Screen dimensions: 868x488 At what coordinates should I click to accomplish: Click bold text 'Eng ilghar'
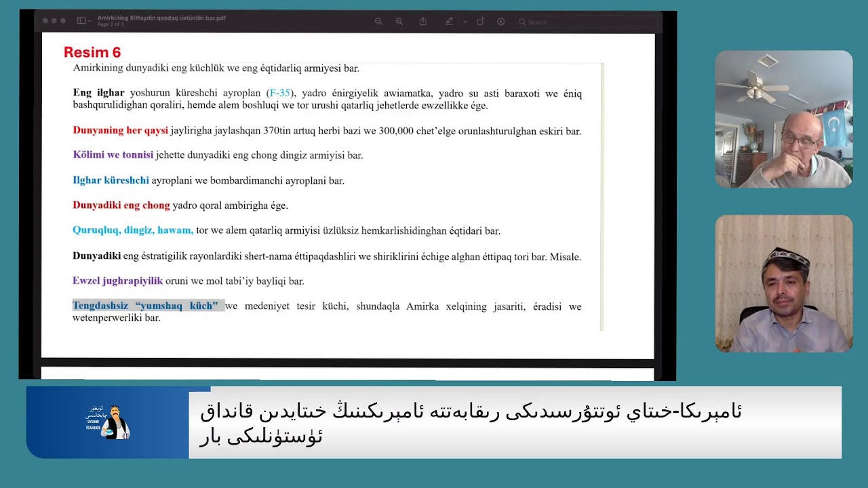tap(99, 94)
